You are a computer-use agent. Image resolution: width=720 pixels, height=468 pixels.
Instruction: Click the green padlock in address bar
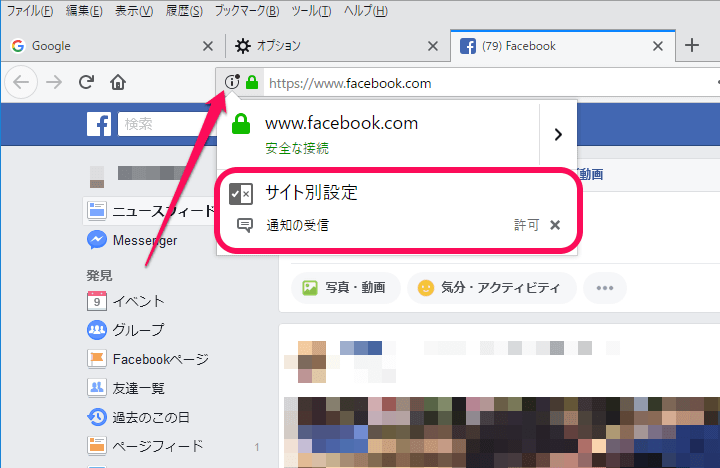tap(252, 82)
